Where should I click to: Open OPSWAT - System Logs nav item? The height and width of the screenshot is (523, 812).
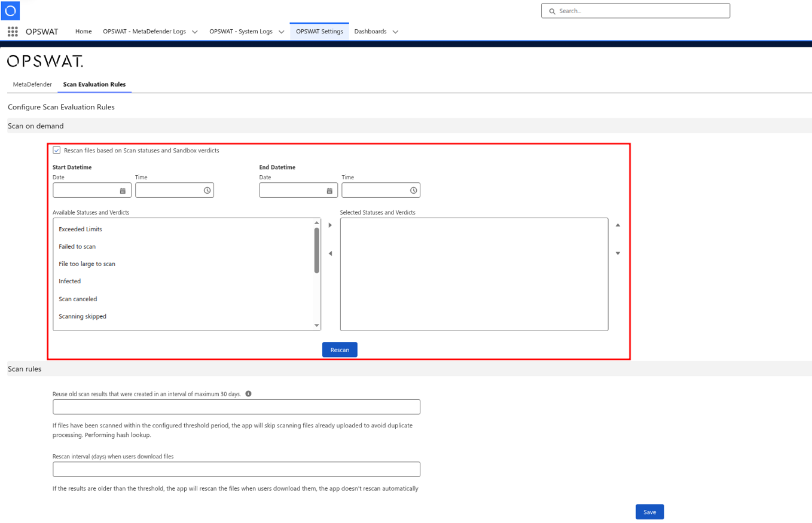point(241,31)
